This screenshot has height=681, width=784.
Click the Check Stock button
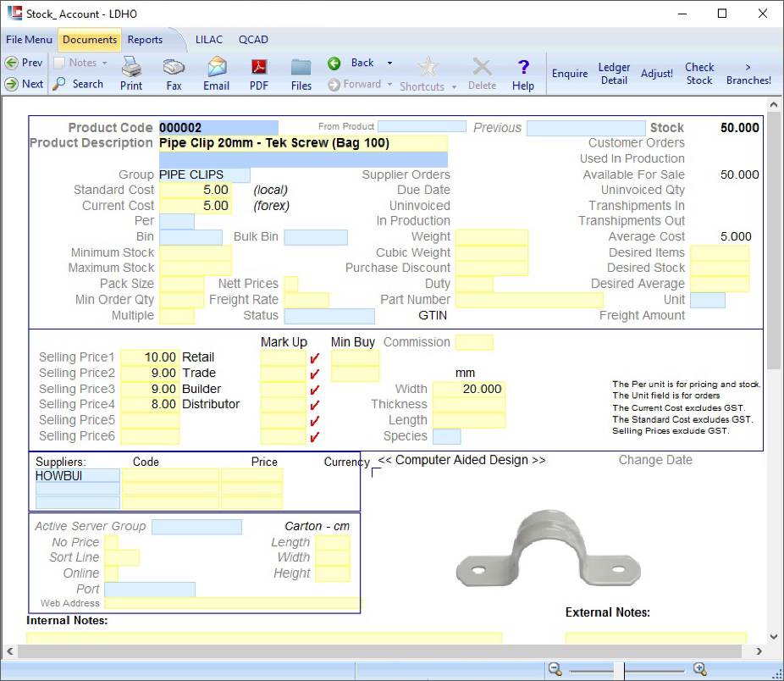(699, 73)
